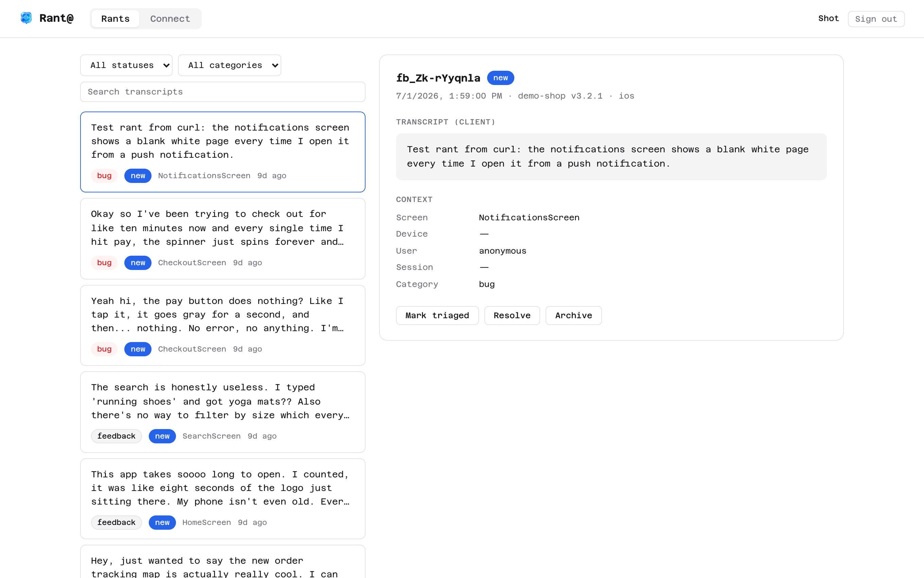Click the rant ID fb_Zk-rYyqnla heading

[438, 78]
